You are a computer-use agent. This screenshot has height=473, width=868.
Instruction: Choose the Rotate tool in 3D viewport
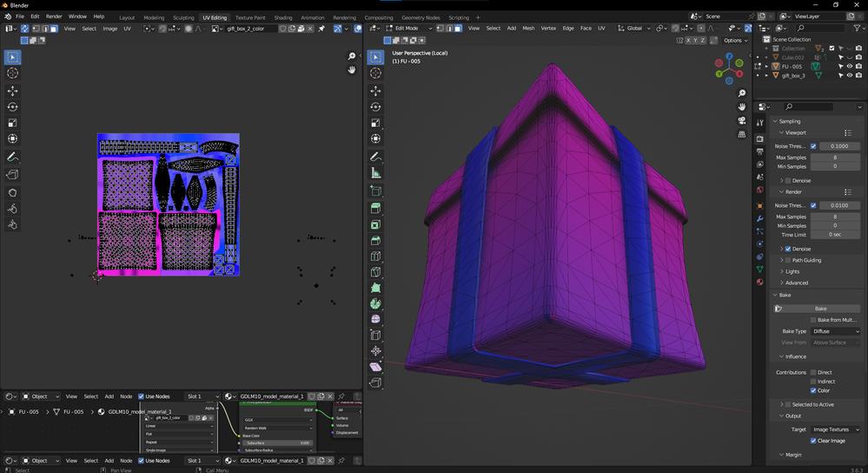coord(375,107)
